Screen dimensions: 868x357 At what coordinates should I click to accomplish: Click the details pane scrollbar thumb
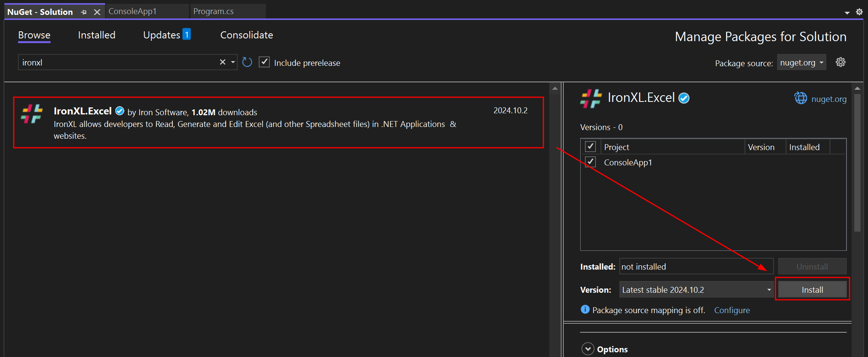[857, 163]
